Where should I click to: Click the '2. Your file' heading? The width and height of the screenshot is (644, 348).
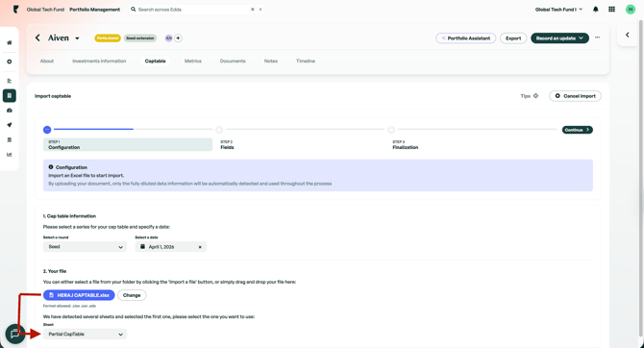[55, 271]
